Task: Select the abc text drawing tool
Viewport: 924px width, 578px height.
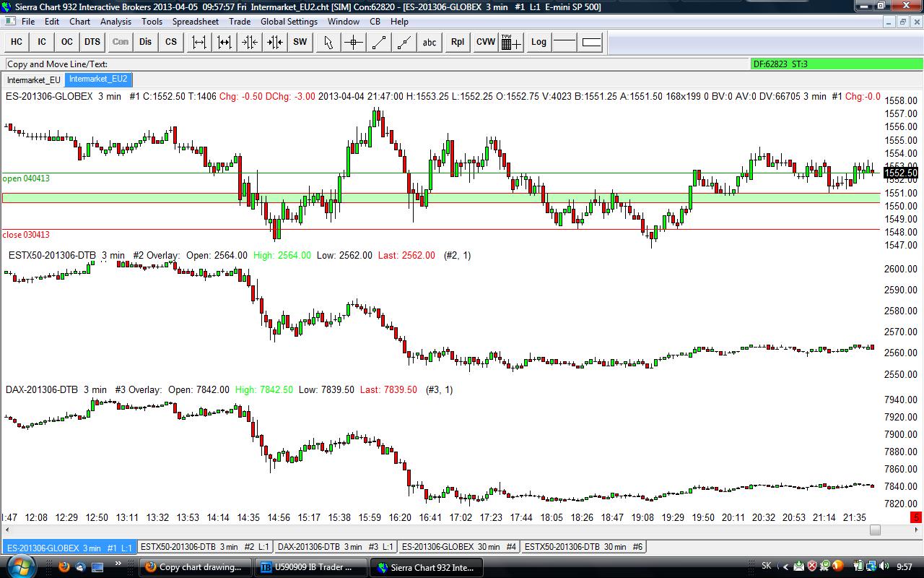Action: pos(430,42)
